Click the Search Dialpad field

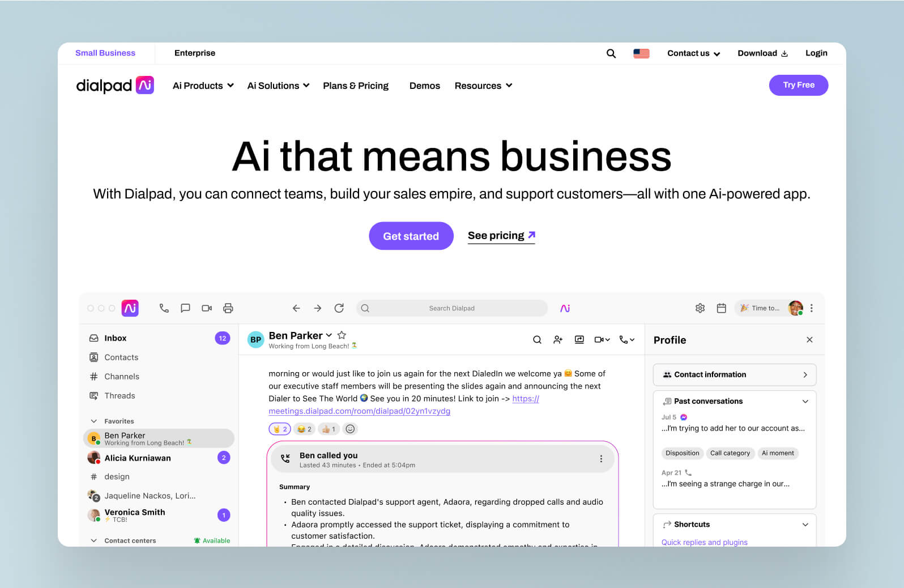[452, 308]
